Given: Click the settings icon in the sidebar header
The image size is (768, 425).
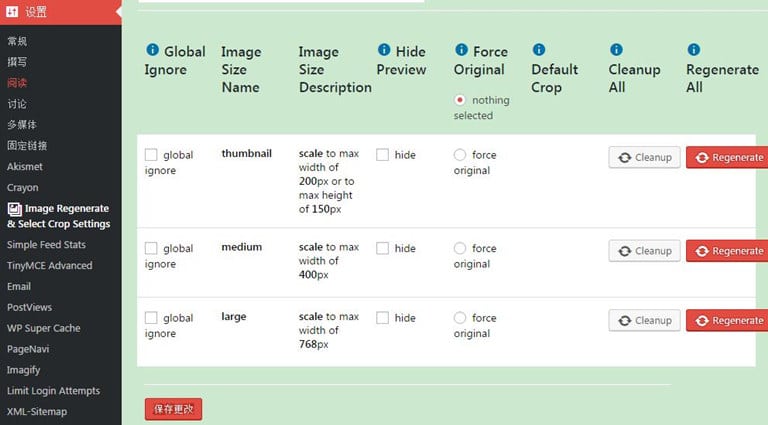Looking at the screenshot, I should [x=12, y=12].
